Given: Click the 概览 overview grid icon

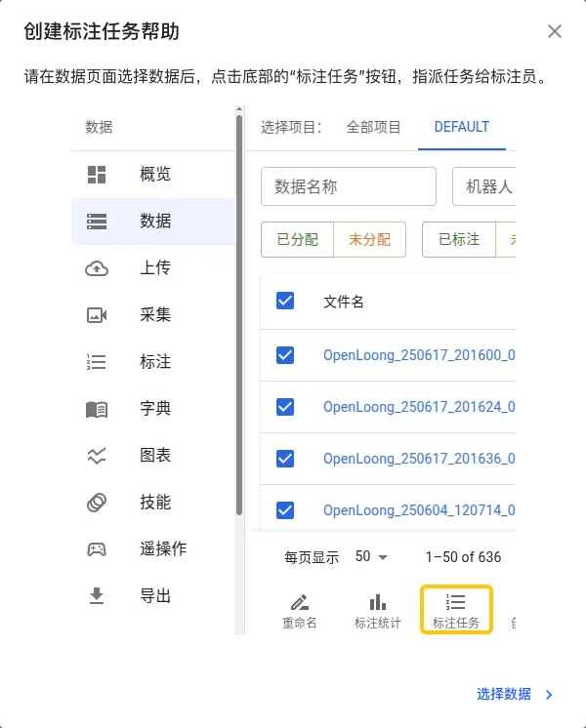Looking at the screenshot, I should [97, 175].
